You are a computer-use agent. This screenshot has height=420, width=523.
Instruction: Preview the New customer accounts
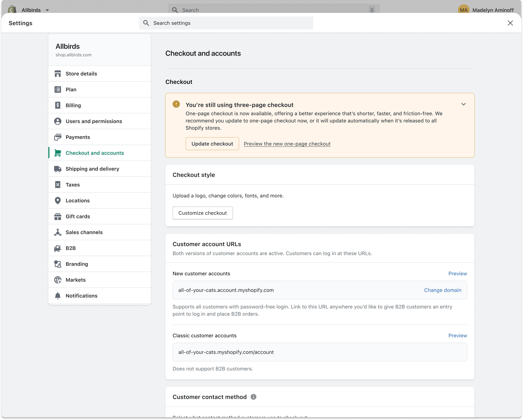coord(457,274)
